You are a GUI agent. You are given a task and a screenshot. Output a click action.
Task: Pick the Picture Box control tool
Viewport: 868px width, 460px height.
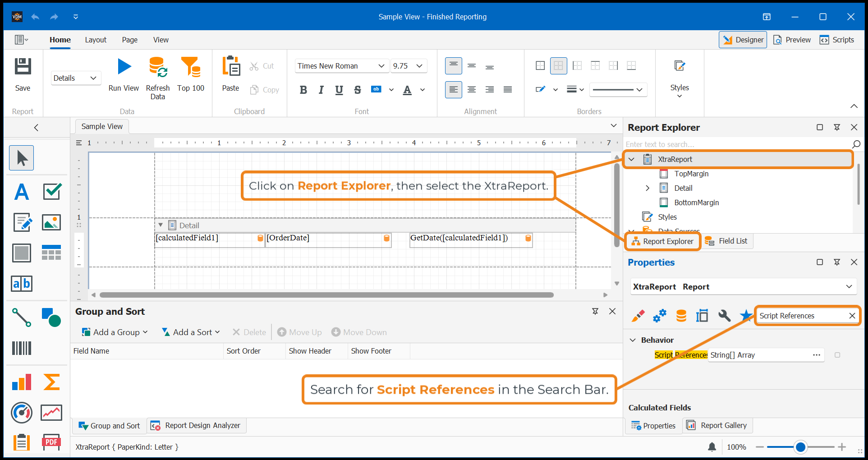pos(51,222)
